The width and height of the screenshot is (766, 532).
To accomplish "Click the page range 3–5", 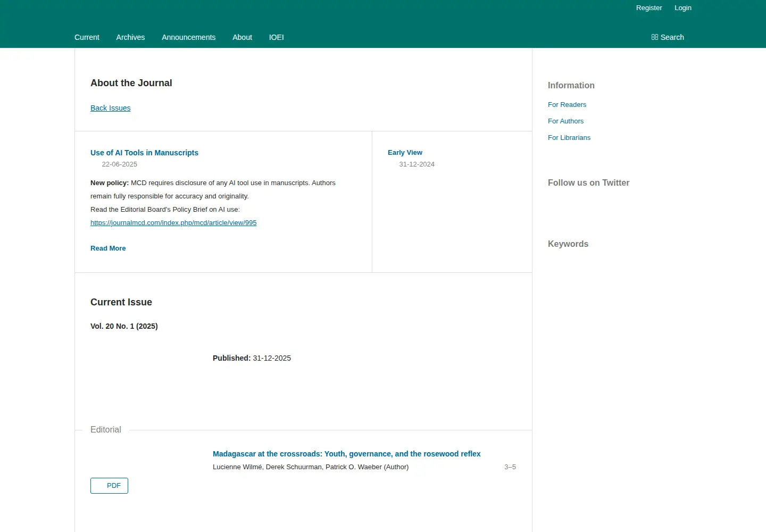I will tap(510, 467).
